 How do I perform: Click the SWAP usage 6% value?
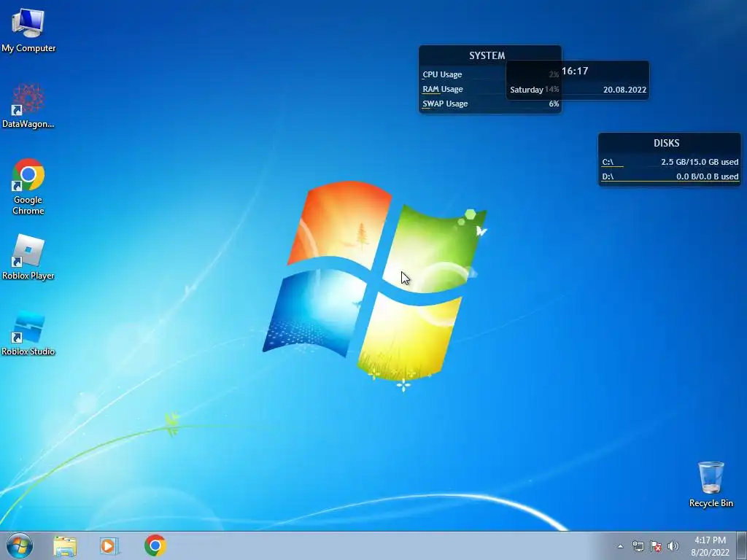(554, 104)
